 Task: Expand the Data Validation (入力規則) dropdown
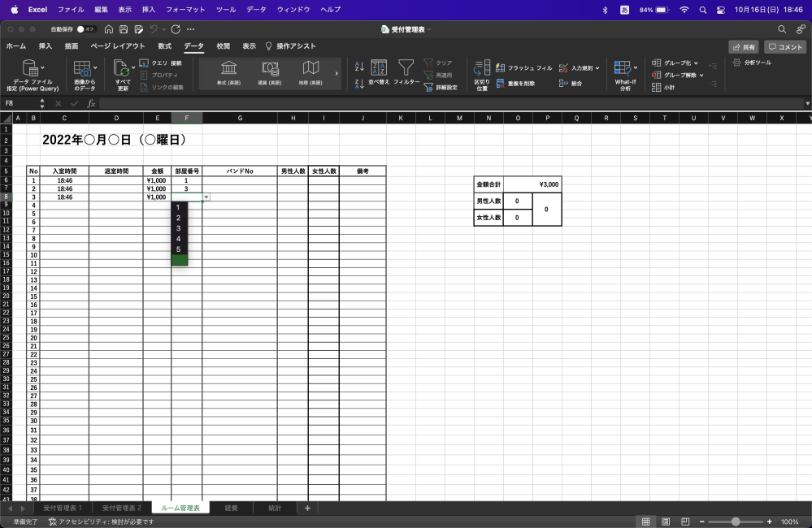click(x=597, y=68)
